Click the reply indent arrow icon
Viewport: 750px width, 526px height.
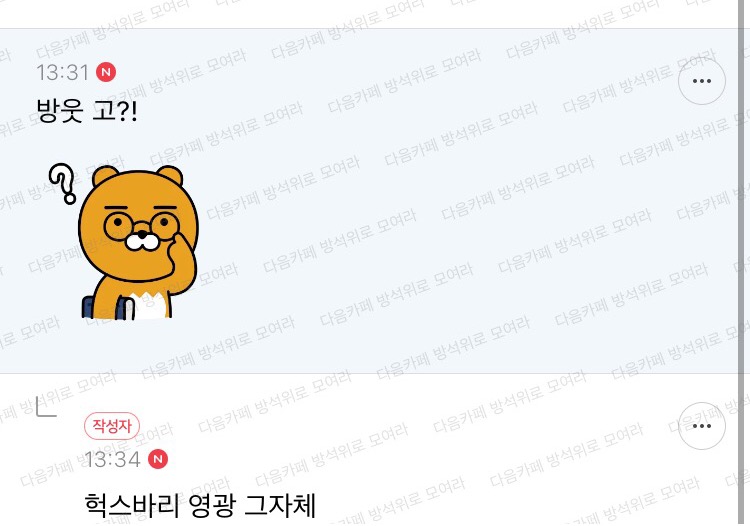(47, 408)
